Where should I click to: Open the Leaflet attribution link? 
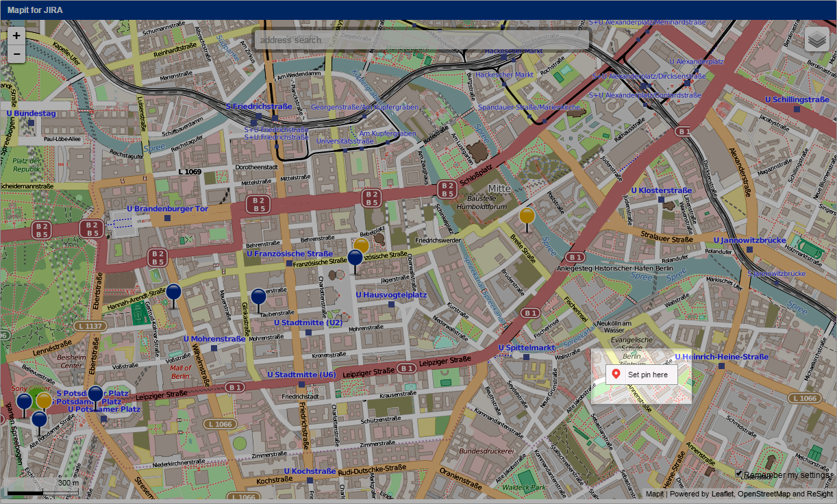coord(721,494)
